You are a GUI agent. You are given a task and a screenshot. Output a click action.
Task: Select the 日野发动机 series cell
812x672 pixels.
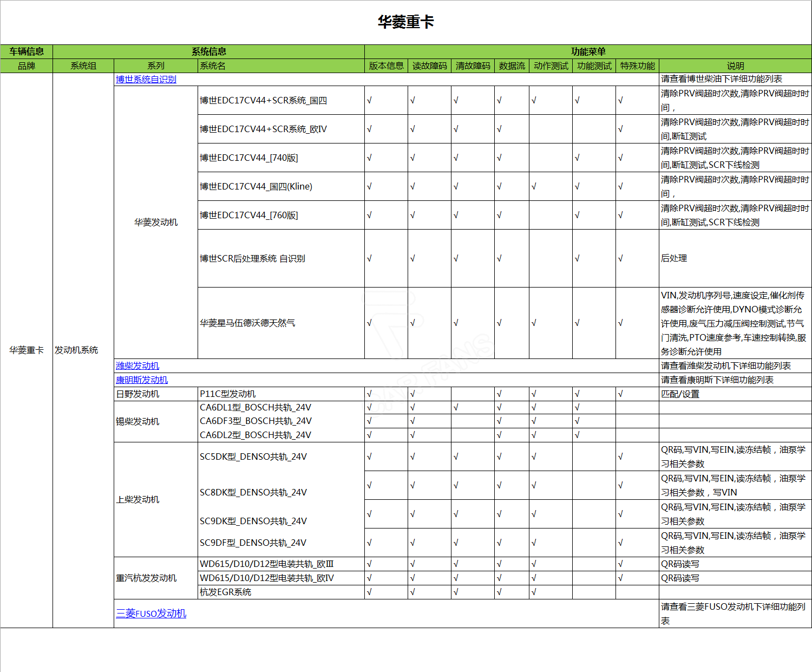coord(156,394)
